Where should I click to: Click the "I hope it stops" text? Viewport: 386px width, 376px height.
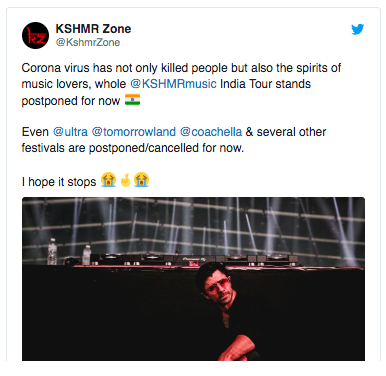(x=59, y=182)
